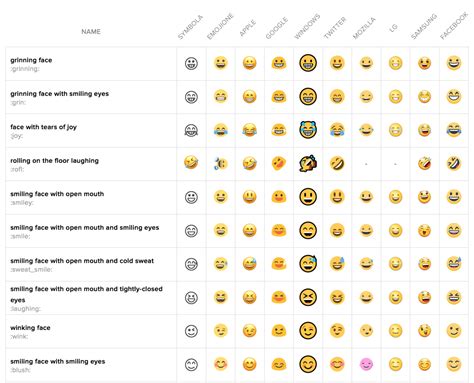Viewport: 474px width, 383px height.
Task: Click the Symbola rolling on the floor laughing emoji
Action: click(x=191, y=163)
